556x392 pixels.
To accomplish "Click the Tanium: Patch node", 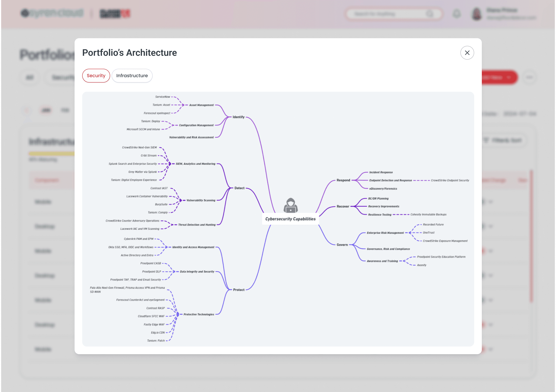I will pyautogui.click(x=156, y=341).
